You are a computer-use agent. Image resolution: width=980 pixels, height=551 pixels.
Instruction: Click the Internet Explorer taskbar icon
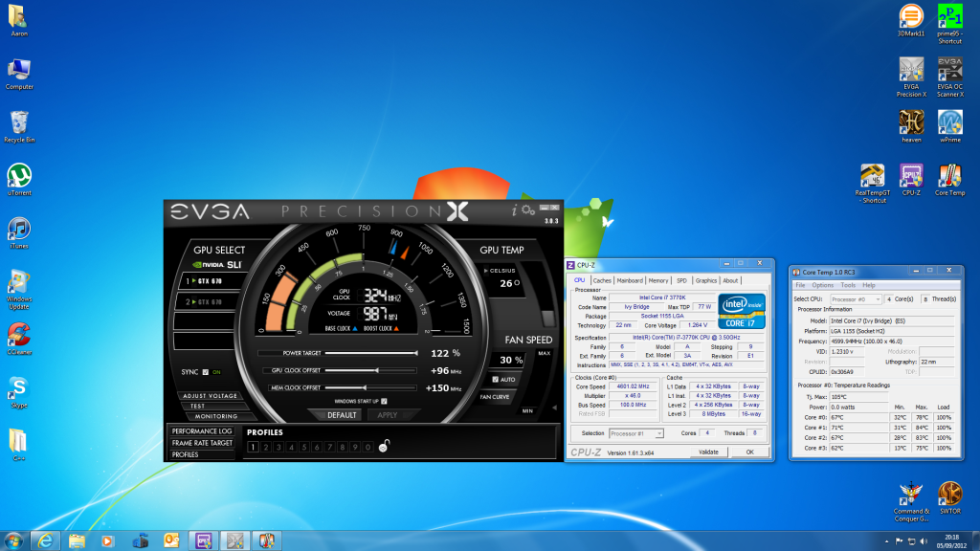45,540
